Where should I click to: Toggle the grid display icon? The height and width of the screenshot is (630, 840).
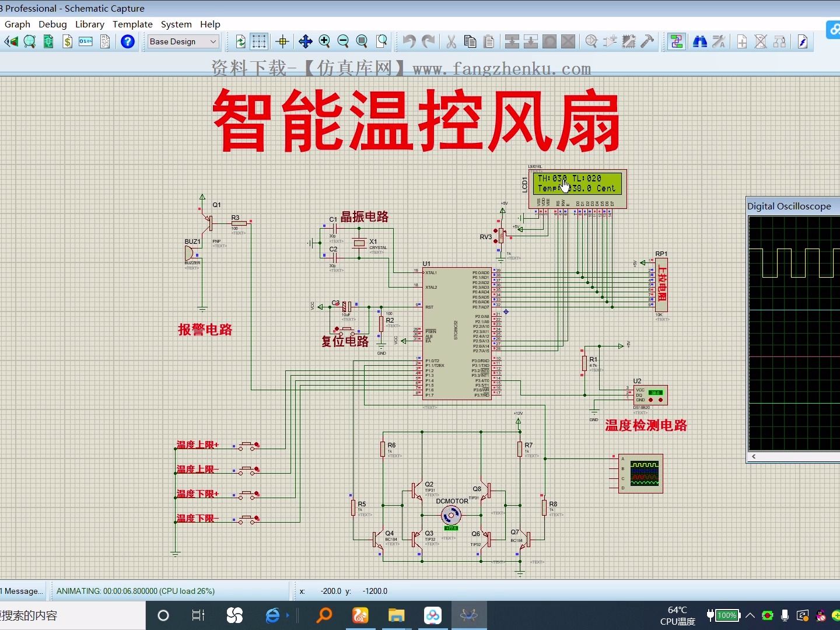click(259, 41)
